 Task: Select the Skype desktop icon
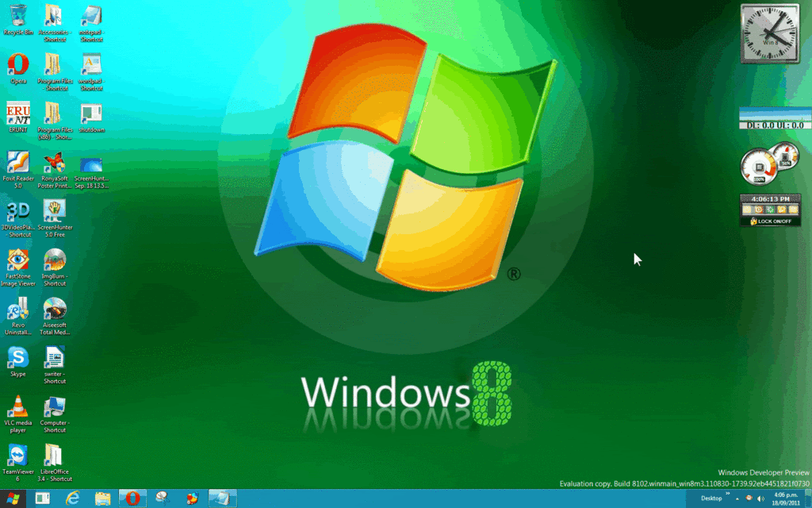[18, 361]
